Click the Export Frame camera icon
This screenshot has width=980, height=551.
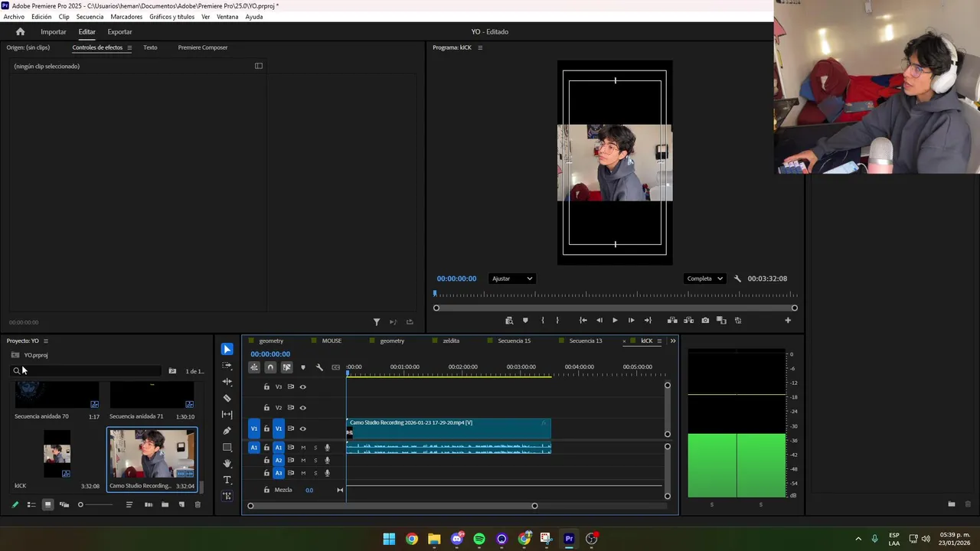click(x=705, y=321)
